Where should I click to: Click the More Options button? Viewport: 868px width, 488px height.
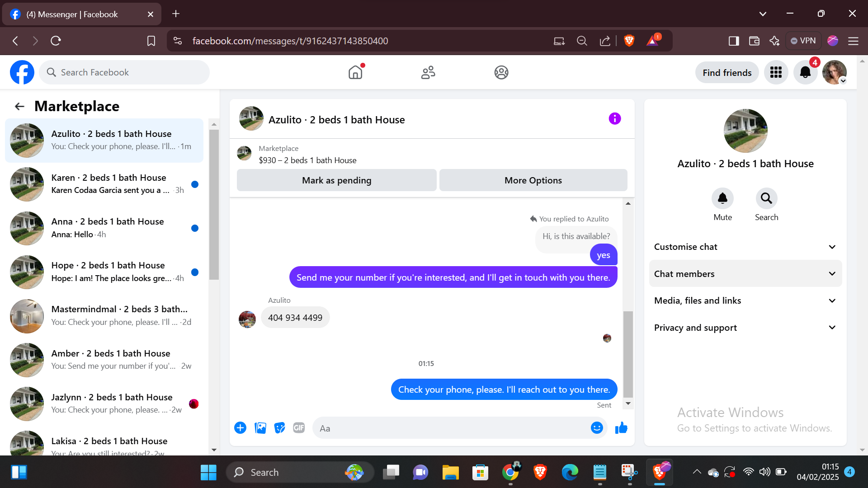point(533,180)
